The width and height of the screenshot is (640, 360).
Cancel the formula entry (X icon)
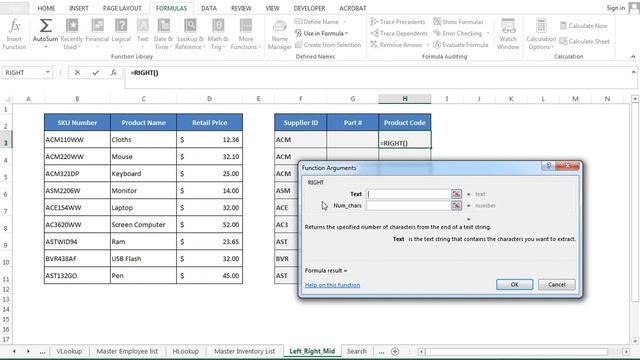point(77,72)
